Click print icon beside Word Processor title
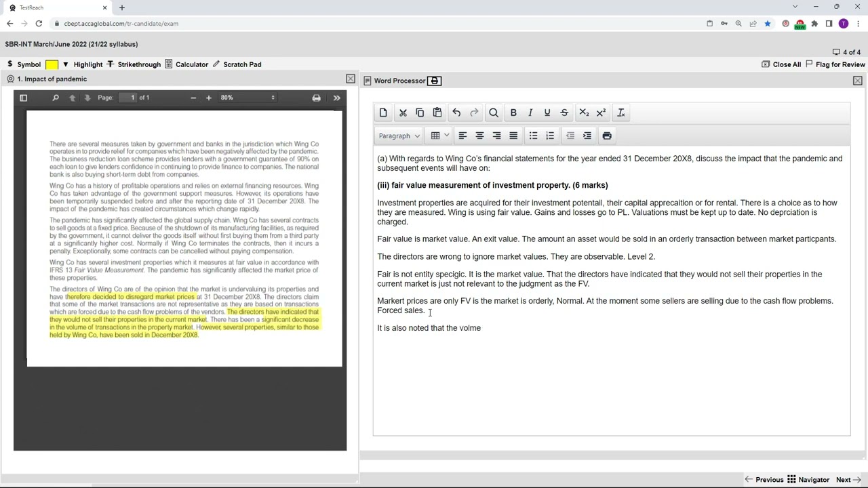 click(435, 81)
